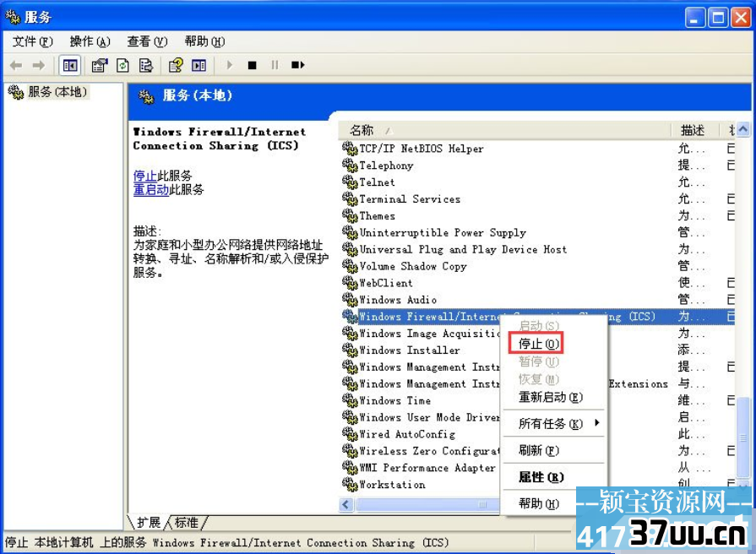Viewport: 756px width, 554px height.
Task: Switch to the 标准 tab
Action: tap(187, 523)
